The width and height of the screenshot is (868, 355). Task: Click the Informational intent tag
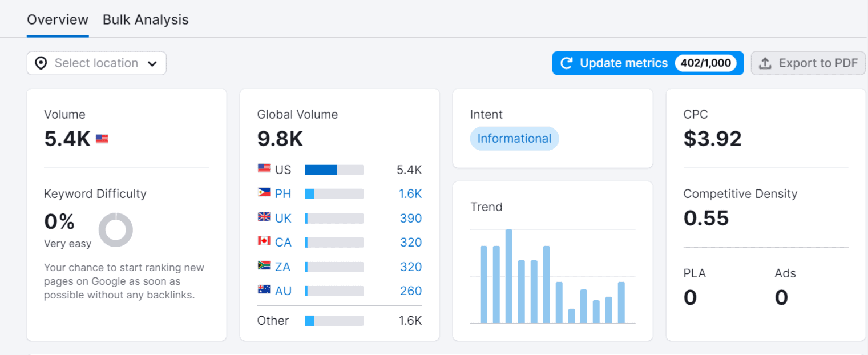click(514, 139)
